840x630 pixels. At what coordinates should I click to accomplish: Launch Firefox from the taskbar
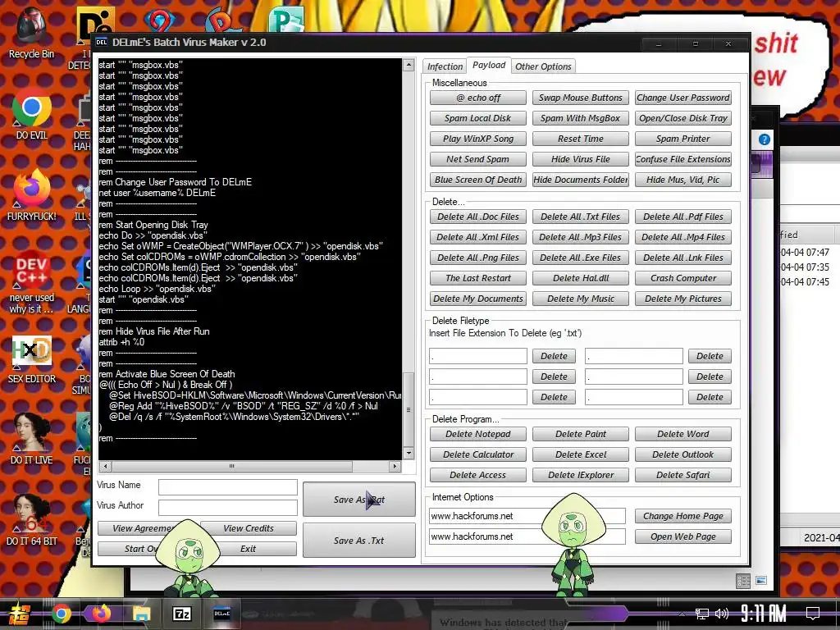click(x=101, y=614)
